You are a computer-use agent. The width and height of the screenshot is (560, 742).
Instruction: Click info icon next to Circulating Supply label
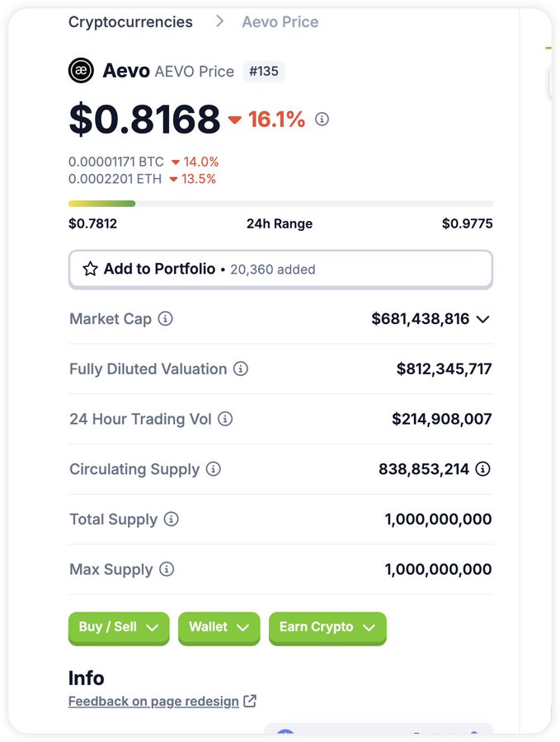click(213, 469)
